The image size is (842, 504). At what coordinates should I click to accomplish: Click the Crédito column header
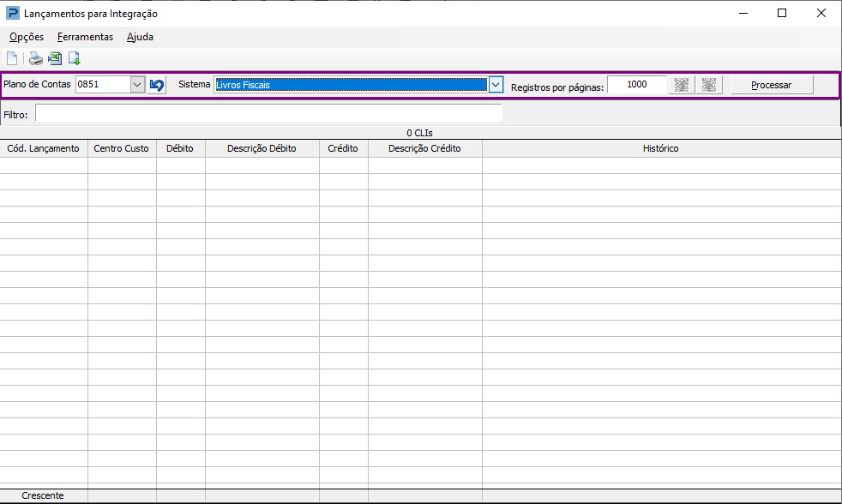(x=343, y=148)
